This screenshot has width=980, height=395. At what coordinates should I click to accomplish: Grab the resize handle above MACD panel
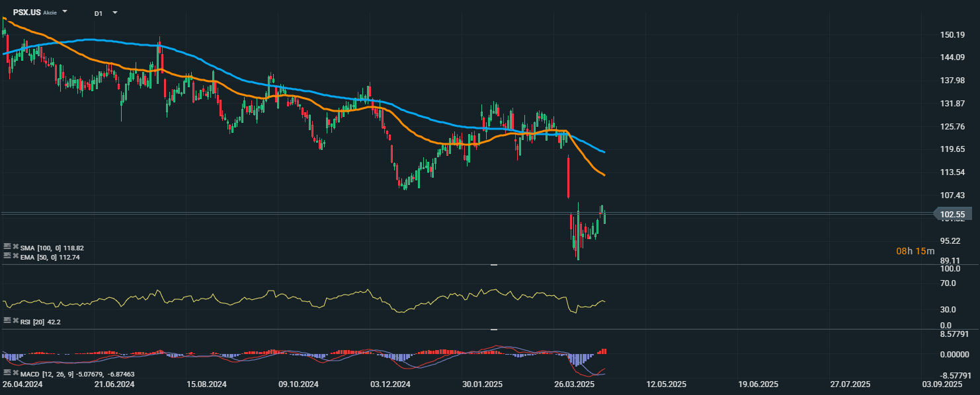494,329
